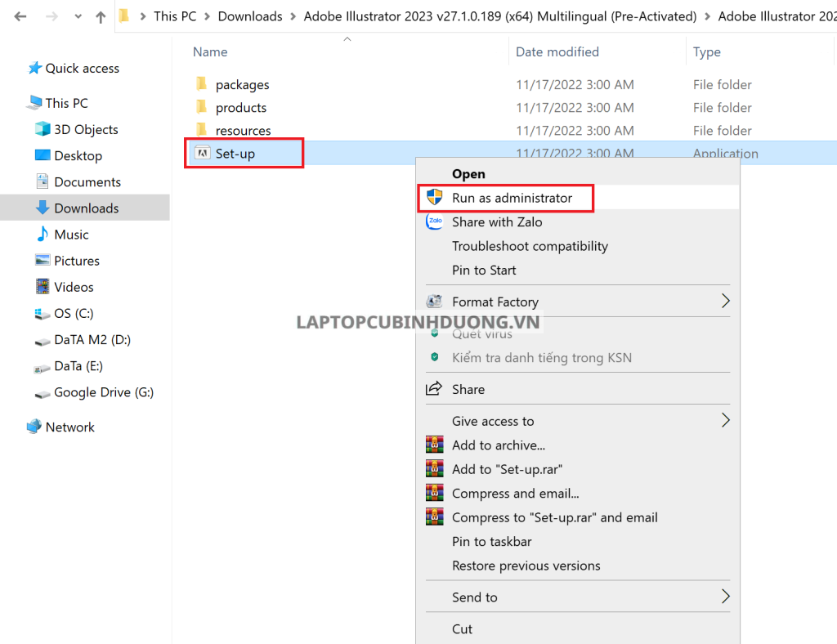Click the Music note icon
Image resolution: width=837 pixels, height=644 pixels.
click(43, 234)
